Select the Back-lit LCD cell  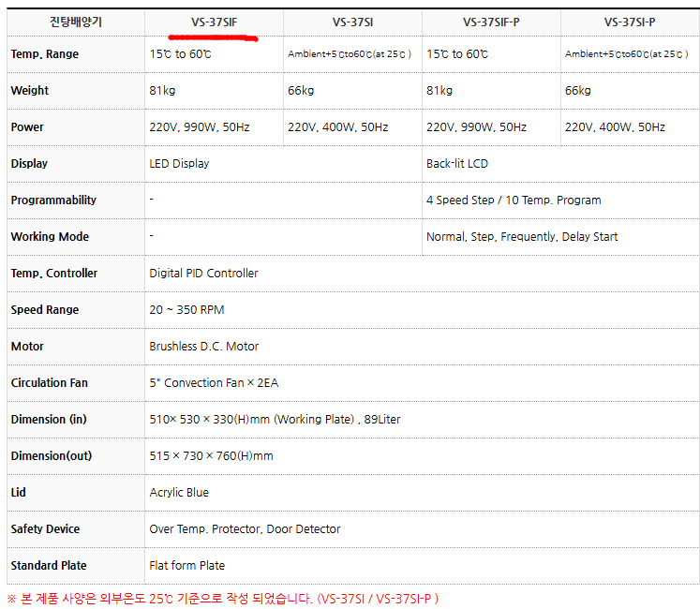[x=457, y=164]
